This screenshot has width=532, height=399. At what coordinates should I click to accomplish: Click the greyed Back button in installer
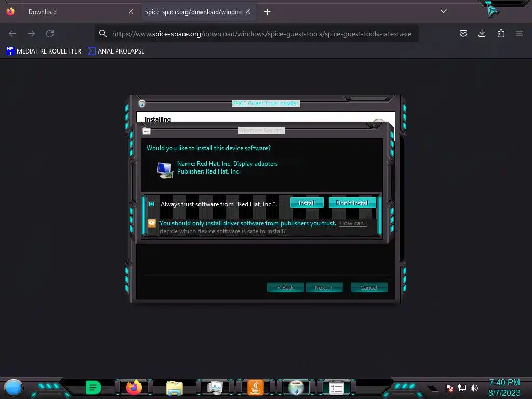pos(285,288)
